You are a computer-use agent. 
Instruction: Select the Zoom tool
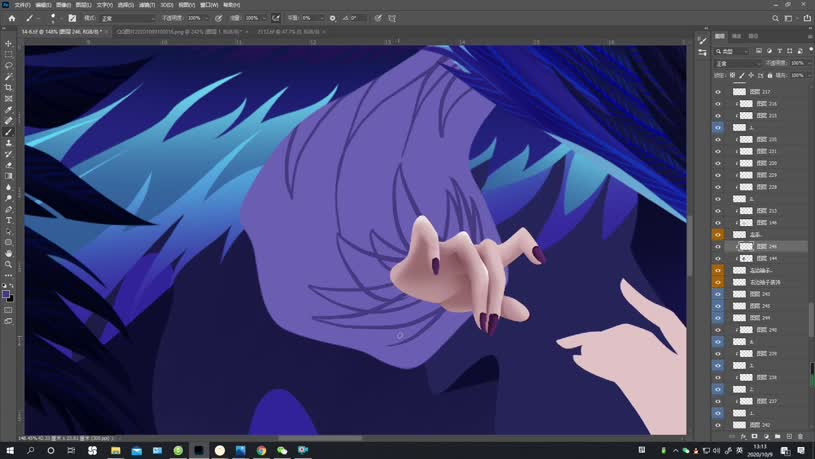pyautogui.click(x=8, y=264)
